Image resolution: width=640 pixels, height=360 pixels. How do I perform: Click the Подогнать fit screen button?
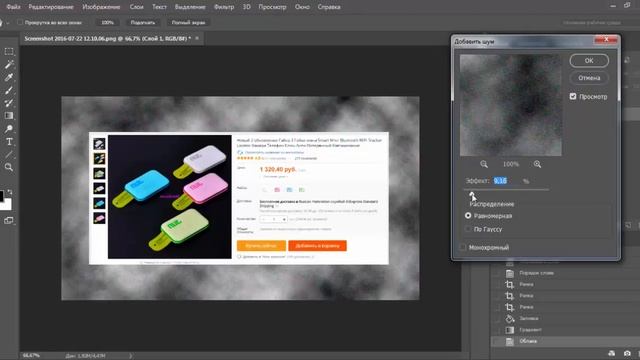point(143,22)
